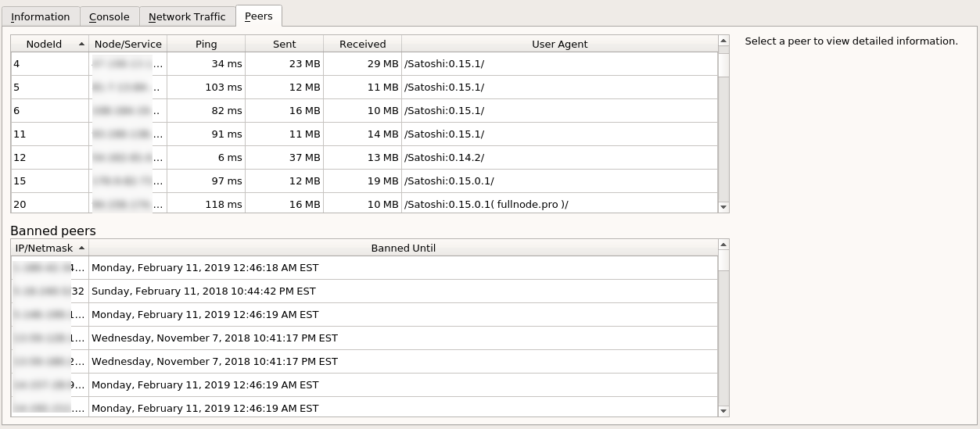Open the Network Traffic tab
Screen dimensions: 980x429
tap(187, 16)
